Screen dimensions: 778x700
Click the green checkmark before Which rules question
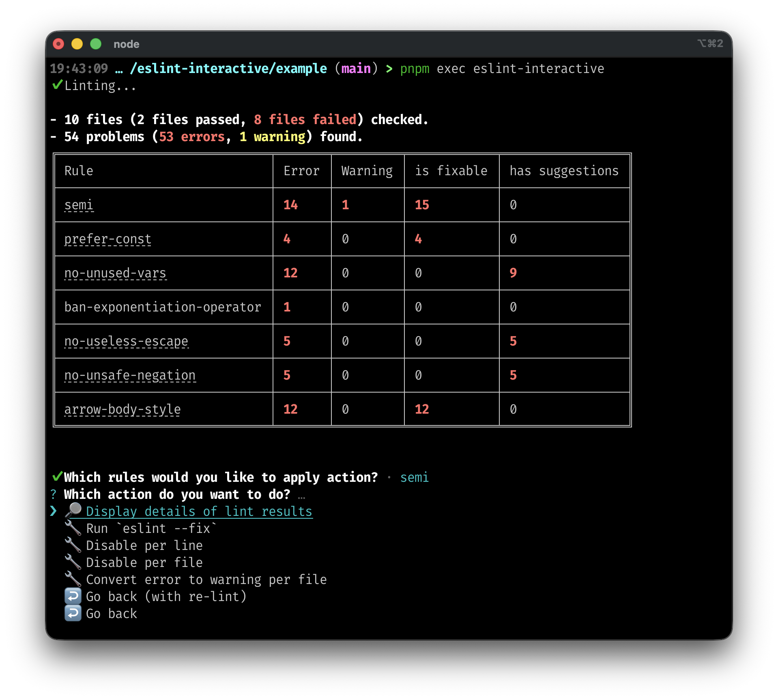click(x=57, y=477)
